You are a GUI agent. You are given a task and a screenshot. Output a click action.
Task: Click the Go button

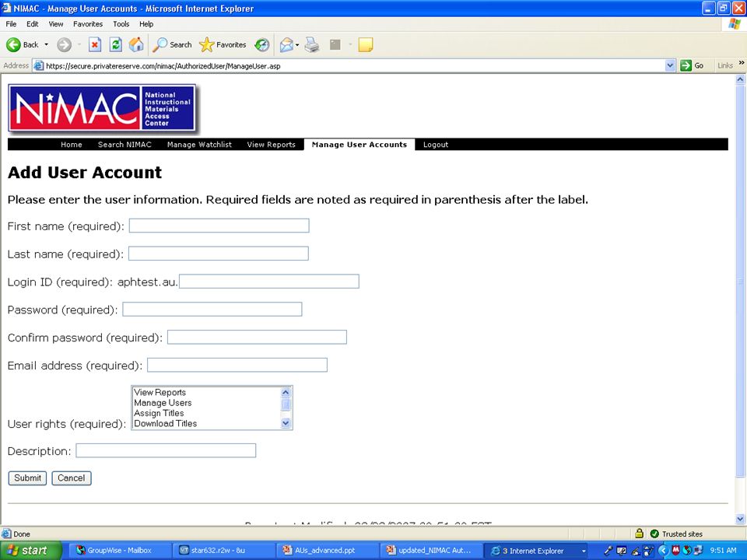click(x=693, y=65)
